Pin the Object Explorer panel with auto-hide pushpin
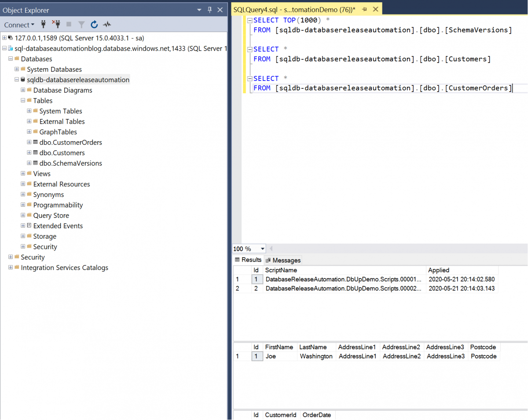The image size is (528, 420). click(209, 10)
